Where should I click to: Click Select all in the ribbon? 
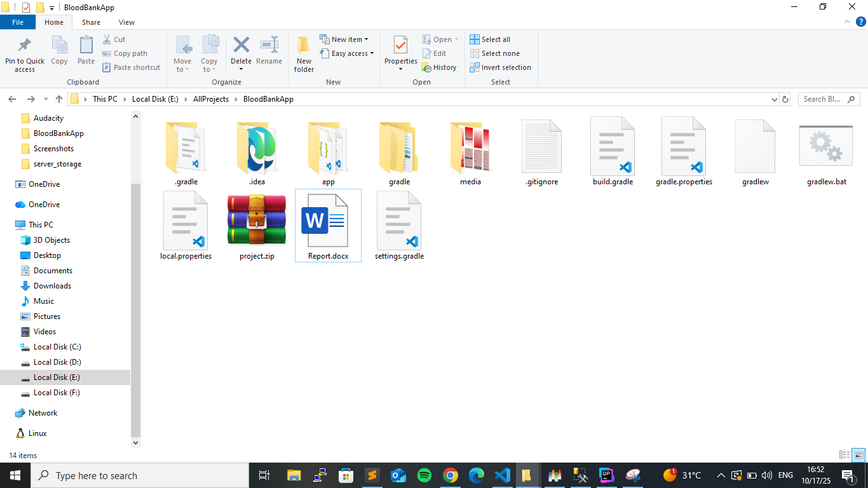tap(490, 39)
